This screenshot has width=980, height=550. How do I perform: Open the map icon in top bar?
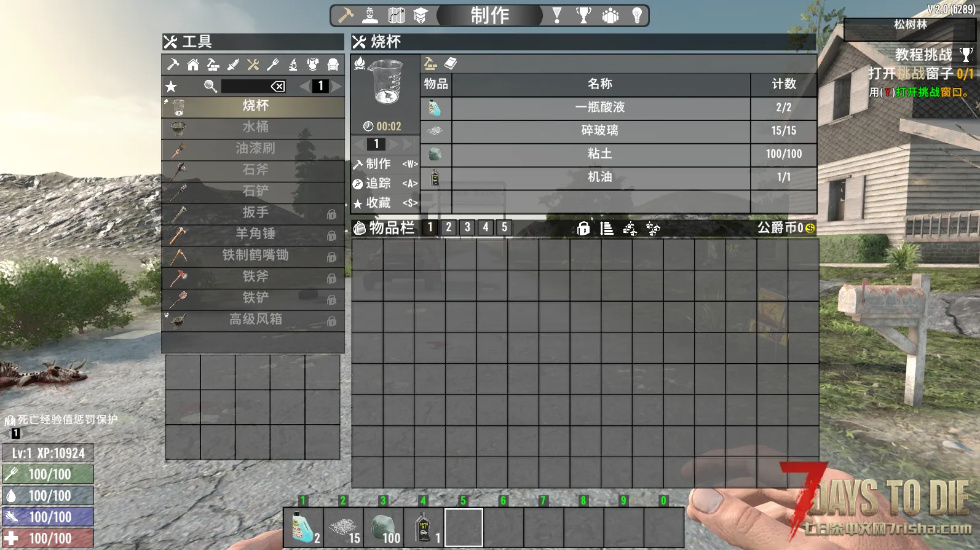click(x=397, y=15)
